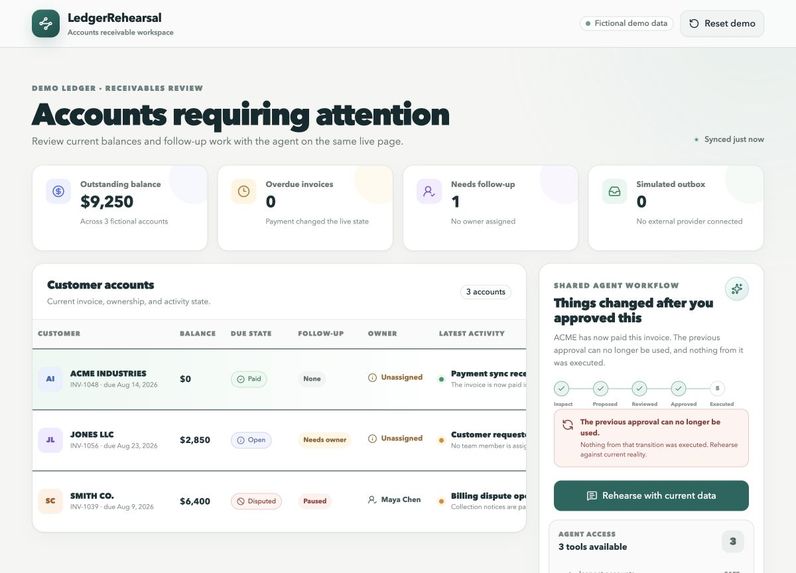Click the $9,250 outstanding balance value

point(107,201)
